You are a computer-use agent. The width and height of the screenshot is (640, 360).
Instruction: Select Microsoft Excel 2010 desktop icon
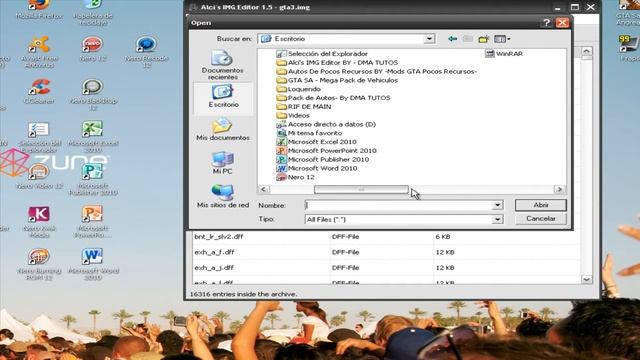tap(93, 136)
